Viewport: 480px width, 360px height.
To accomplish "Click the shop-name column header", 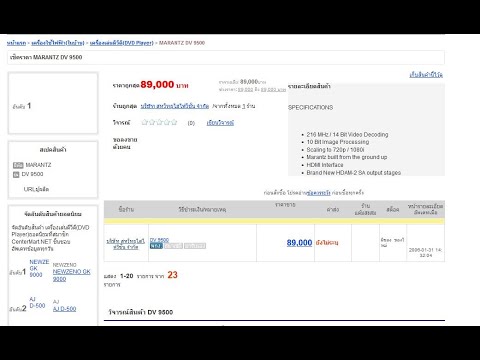I will pyautogui.click(x=126, y=209).
